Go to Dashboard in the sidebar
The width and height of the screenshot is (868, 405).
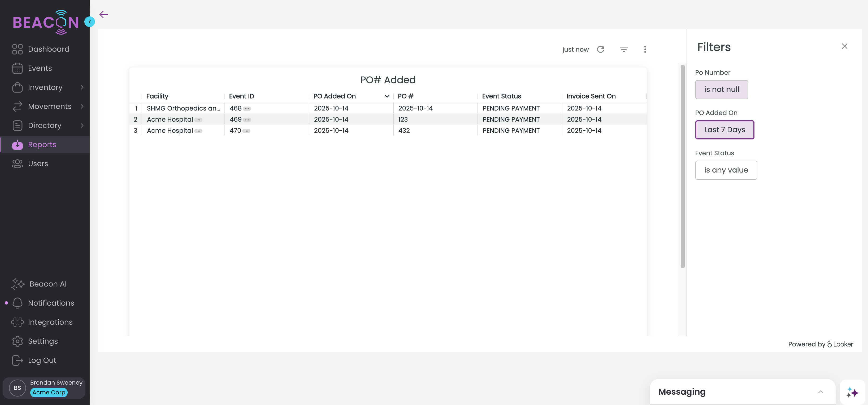click(x=49, y=49)
